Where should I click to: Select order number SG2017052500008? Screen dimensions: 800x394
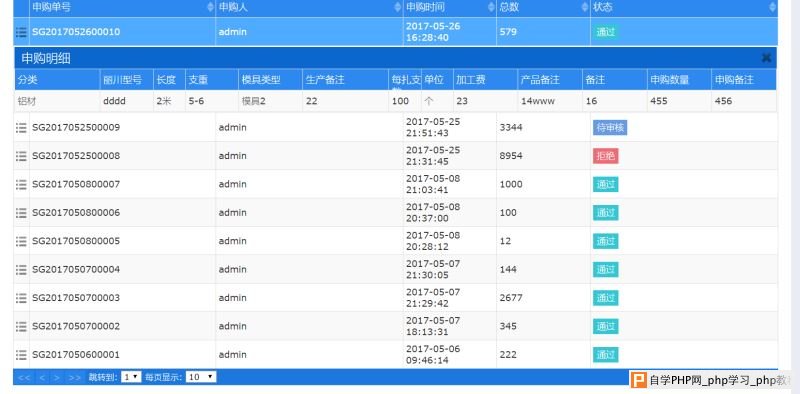(x=76, y=156)
